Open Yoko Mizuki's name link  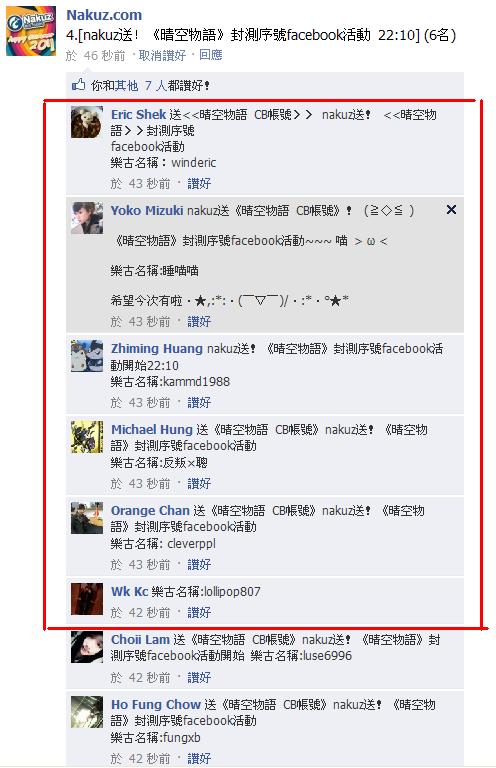tap(147, 211)
